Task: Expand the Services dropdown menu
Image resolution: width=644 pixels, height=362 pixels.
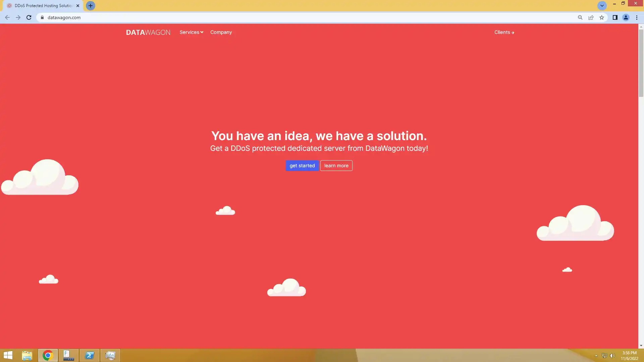Action: pyautogui.click(x=191, y=32)
